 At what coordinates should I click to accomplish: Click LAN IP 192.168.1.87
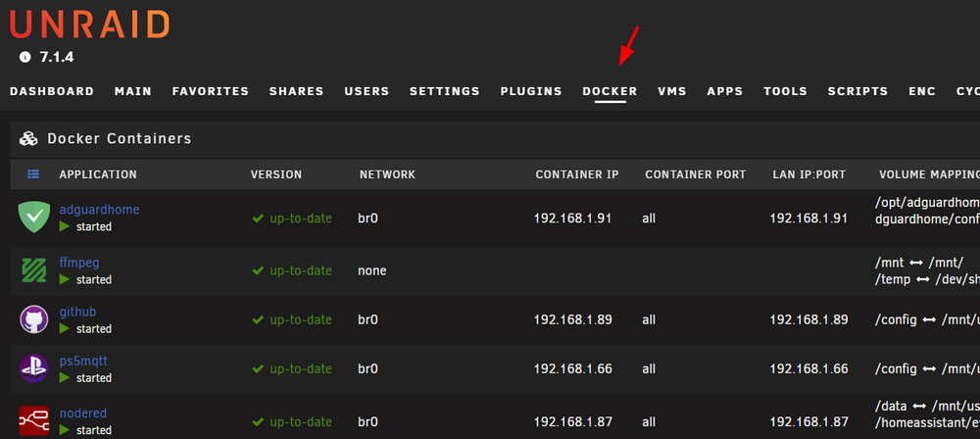(x=808, y=421)
